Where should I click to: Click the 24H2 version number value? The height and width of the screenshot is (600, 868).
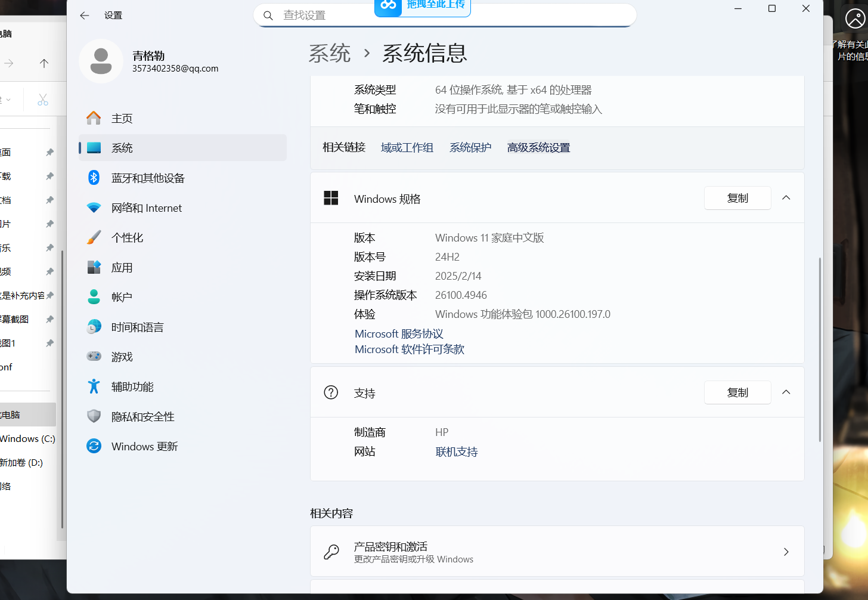(447, 257)
